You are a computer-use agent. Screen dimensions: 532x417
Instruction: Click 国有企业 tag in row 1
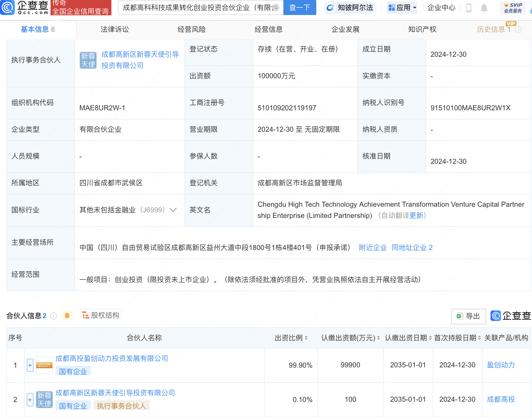coord(73,371)
